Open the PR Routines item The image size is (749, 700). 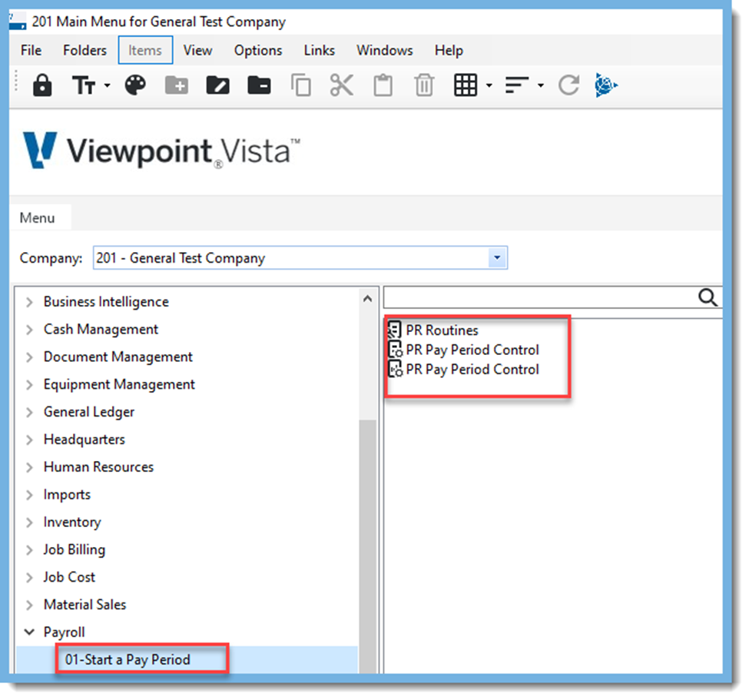[442, 330]
